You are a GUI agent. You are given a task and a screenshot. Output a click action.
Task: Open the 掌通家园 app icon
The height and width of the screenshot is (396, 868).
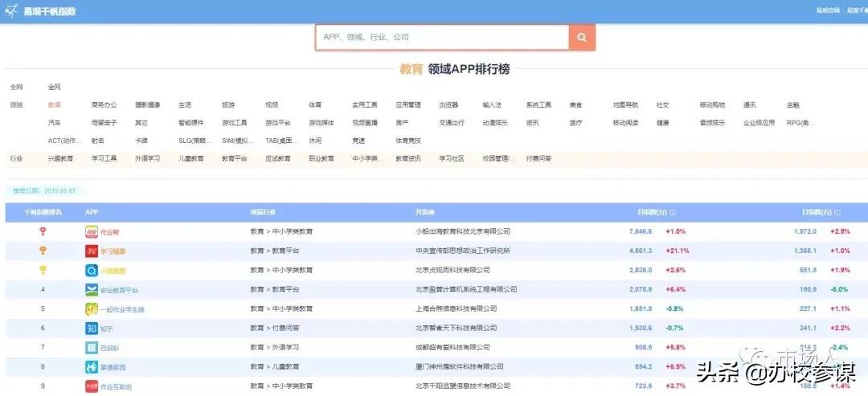coord(92,367)
